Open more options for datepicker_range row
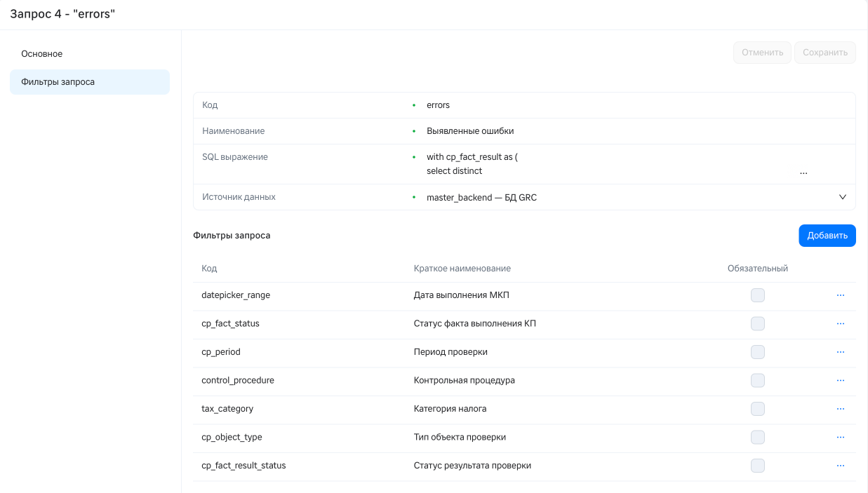868x493 pixels. [x=840, y=295]
